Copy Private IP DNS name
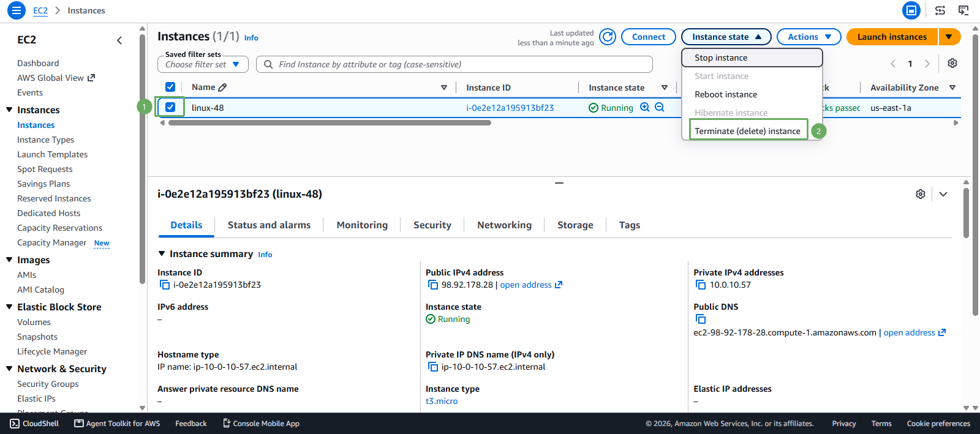The height and width of the screenshot is (434, 980). coord(433,367)
